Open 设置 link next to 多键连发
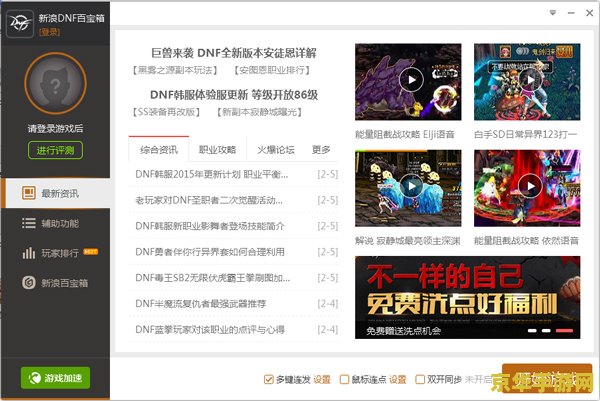This screenshot has height=401, width=600. pyautogui.click(x=322, y=379)
